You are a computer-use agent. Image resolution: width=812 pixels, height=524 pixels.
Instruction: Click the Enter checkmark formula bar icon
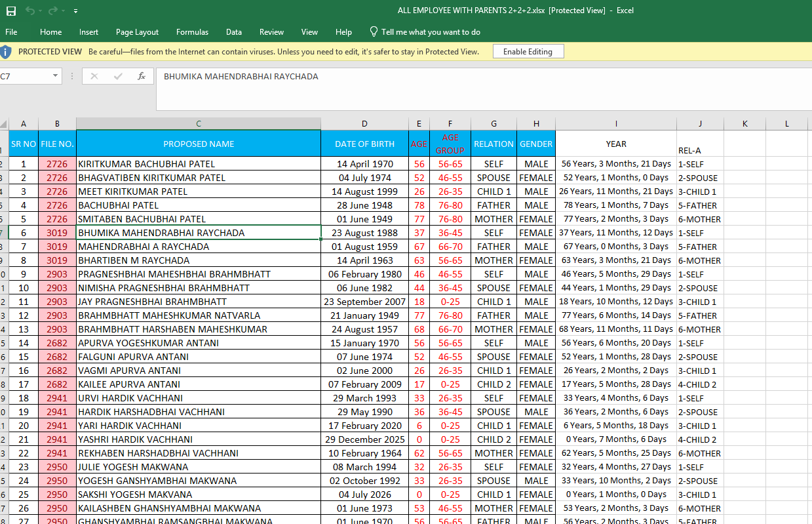click(x=118, y=77)
